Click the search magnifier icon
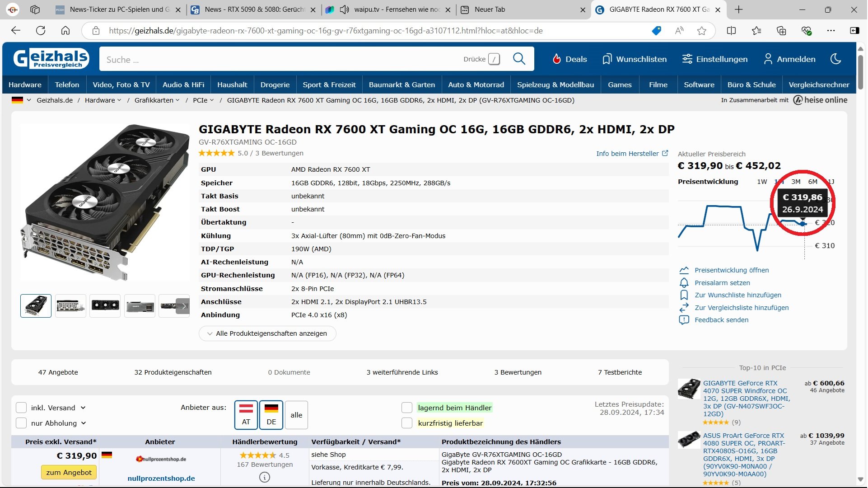The width and height of the screenshot is (868, 488). coord(519,59)
